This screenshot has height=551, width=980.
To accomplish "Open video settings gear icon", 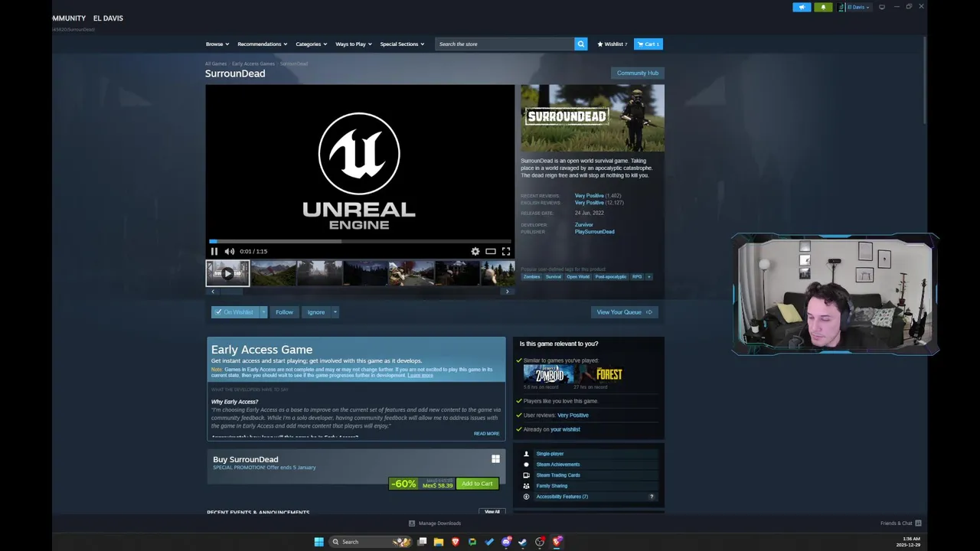I will (475, 251).
